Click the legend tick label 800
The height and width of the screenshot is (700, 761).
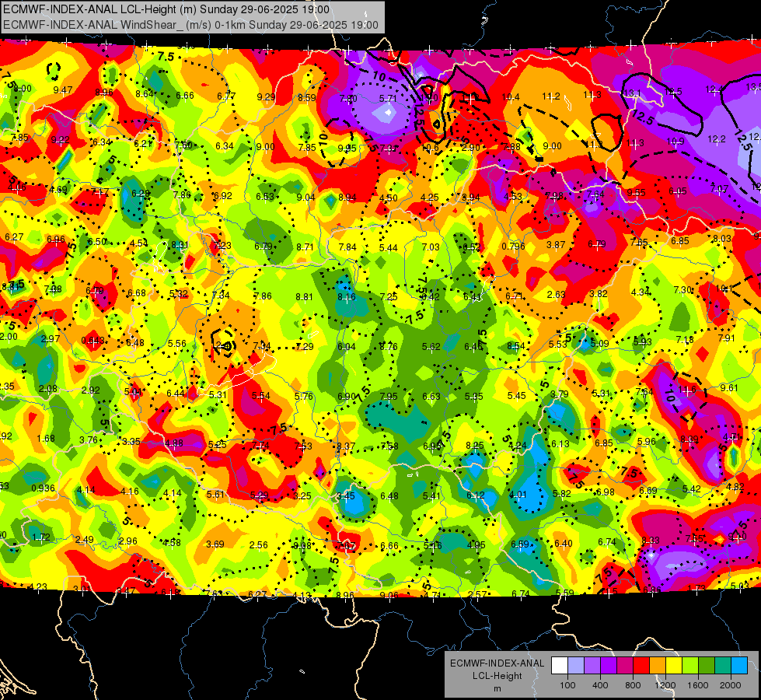pyautogui.click(x=633, y=685)
